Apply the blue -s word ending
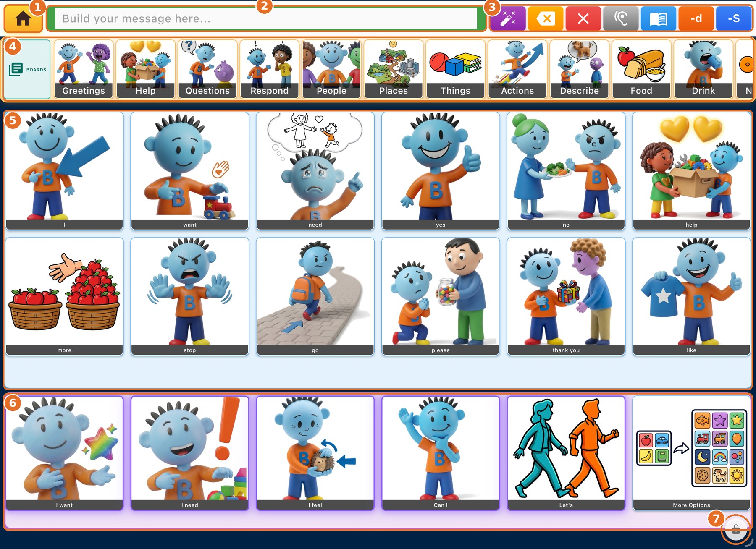The height and width of the screenshot is (549, 756). 734,19
